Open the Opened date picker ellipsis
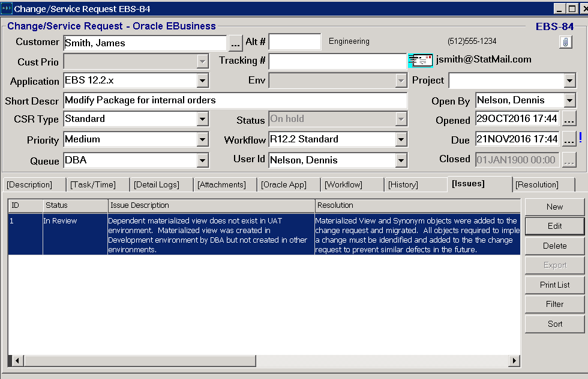Viewport: 588px width, 379px height. 569,120
